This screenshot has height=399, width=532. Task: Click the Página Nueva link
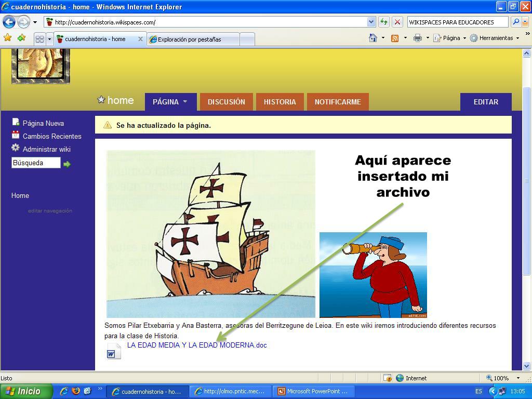pyautogui.click(x=43, y=123)
